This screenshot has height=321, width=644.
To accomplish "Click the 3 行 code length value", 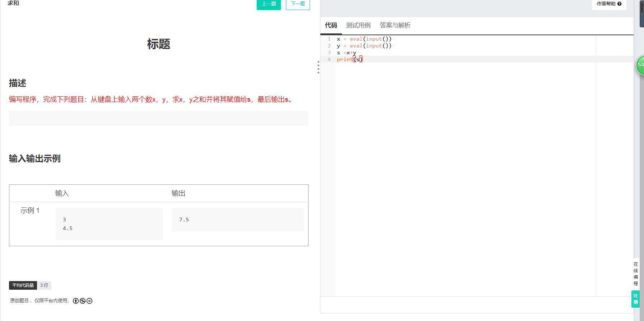I will pos(44,285).
